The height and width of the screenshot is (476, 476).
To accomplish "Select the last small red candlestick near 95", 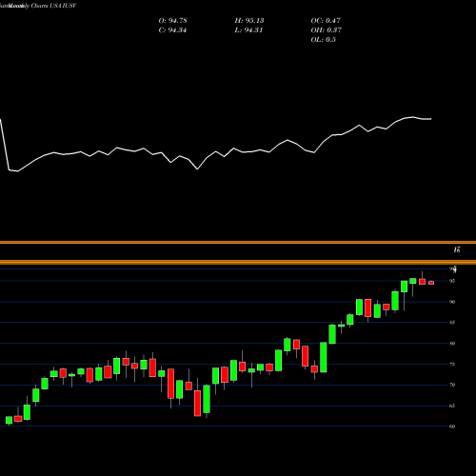I will 431,283.
